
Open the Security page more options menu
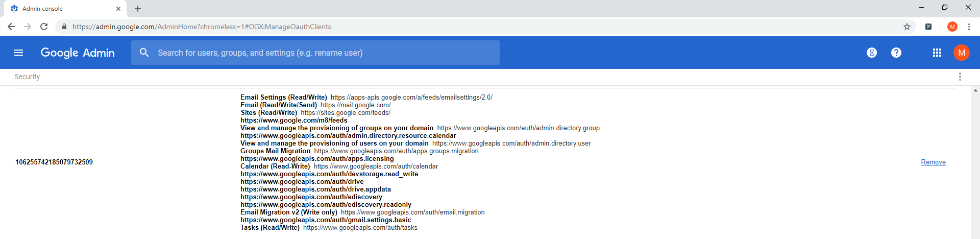(x=960, y=77)
